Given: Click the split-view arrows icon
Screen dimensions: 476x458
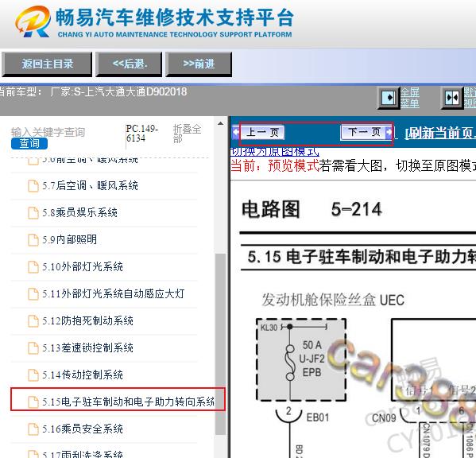Looking at the screenshot, I should click(452, 98).
